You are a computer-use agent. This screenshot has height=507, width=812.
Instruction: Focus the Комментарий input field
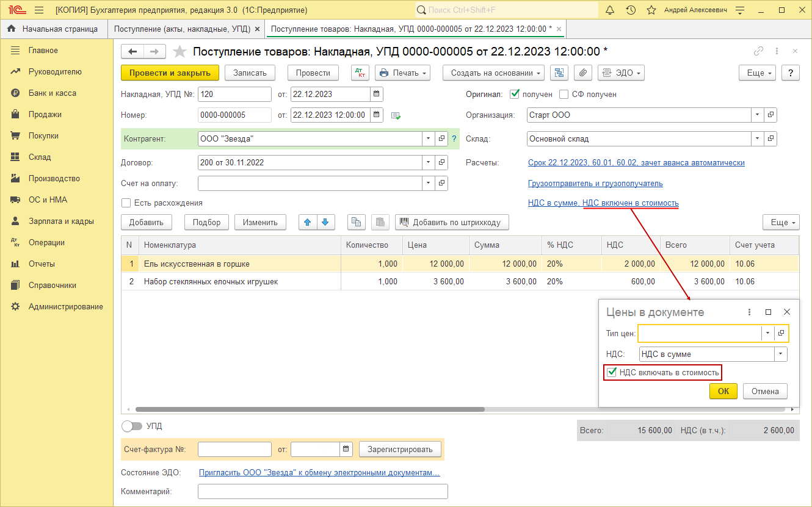323,491
